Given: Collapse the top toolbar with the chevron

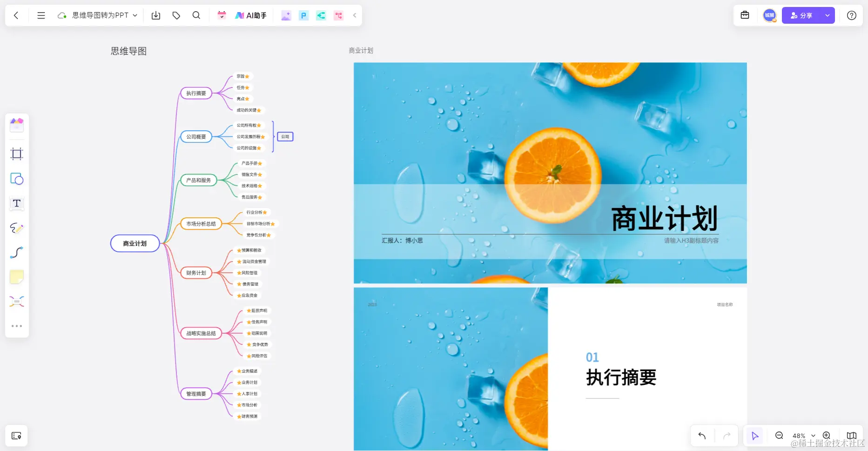Looking at the screenshot, I should [354, 15].
